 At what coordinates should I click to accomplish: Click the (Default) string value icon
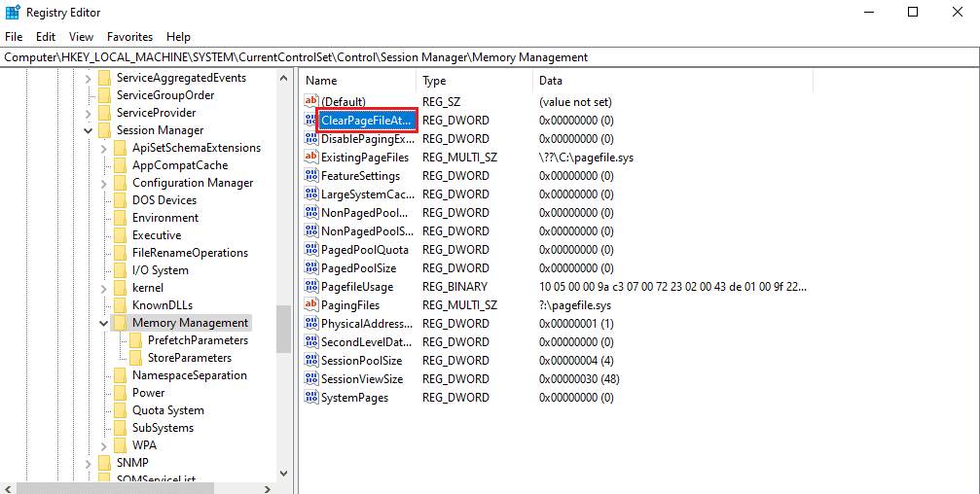point(310,101)
